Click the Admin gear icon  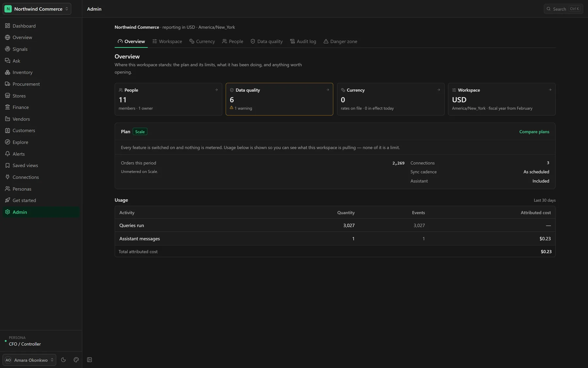point(8,212)
